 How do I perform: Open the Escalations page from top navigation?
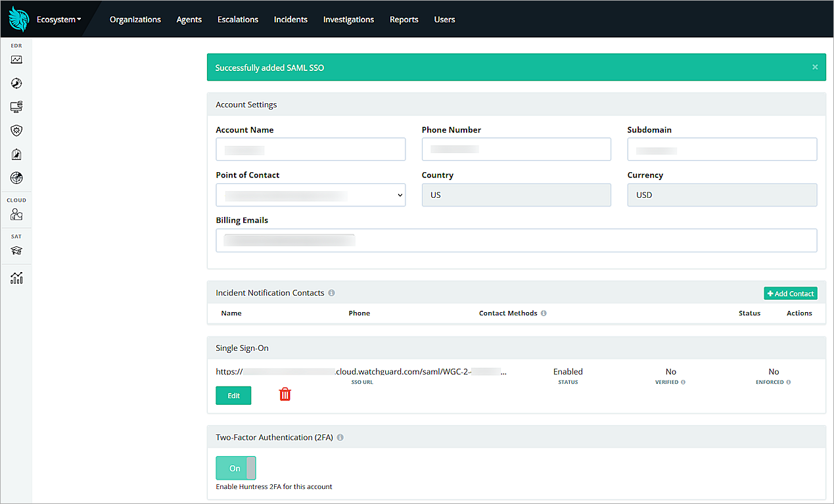click(x=237, y=19)
